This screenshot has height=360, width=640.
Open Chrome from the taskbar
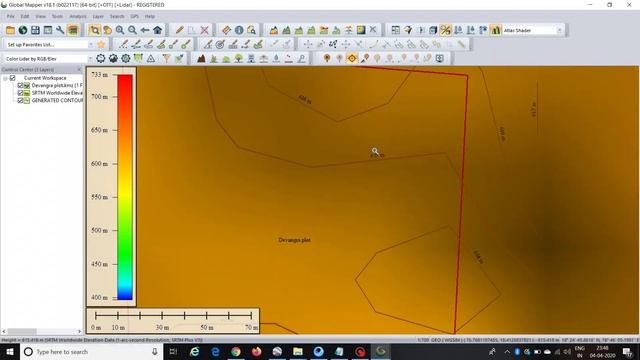[x=236, y=351]
